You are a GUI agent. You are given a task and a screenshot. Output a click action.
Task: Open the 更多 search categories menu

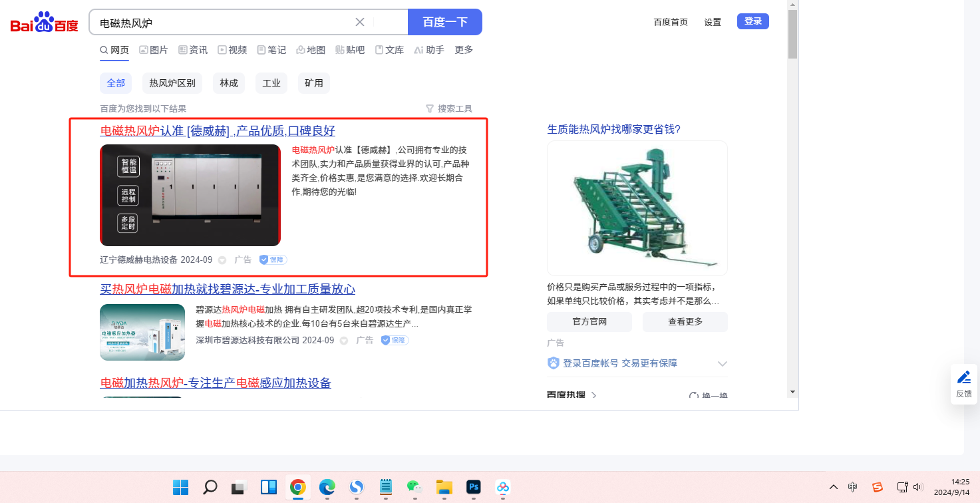(x=464, y=50)
